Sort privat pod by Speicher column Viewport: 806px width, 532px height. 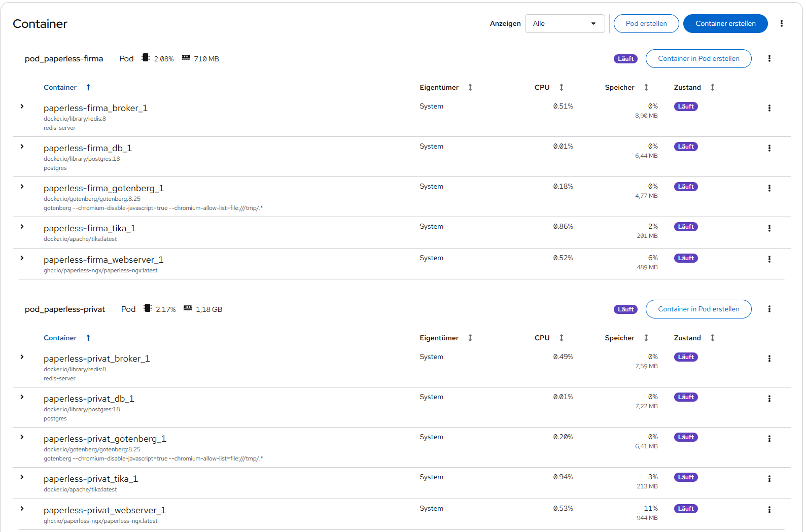pyautogui.click(x=626, y=338)
